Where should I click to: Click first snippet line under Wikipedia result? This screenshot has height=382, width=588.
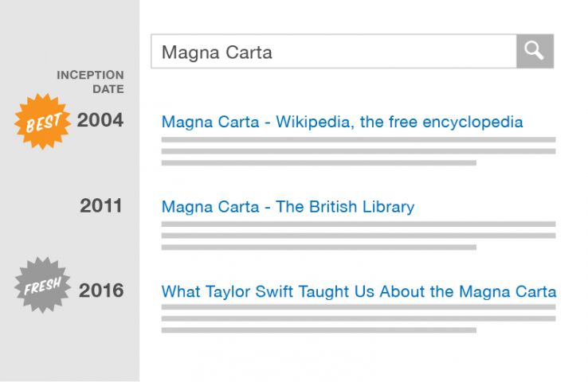(x=358, y=140)
